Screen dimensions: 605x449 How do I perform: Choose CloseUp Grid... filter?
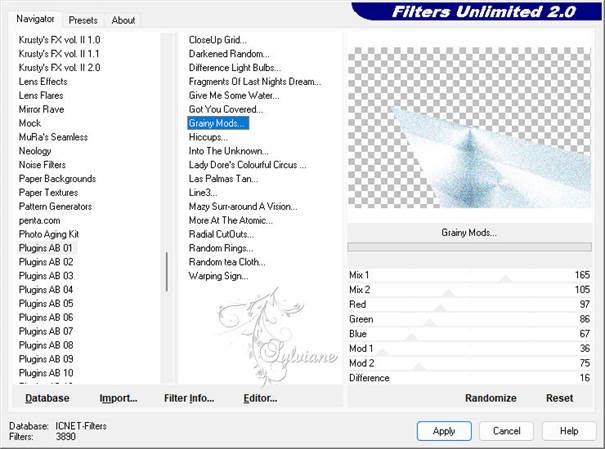pyautogui.click(x=218, y=40)
